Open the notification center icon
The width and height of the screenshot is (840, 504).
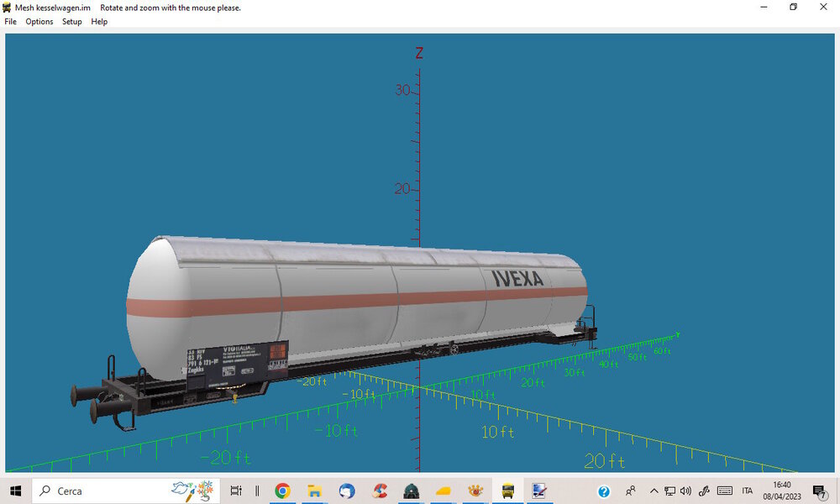click(820, 491)
